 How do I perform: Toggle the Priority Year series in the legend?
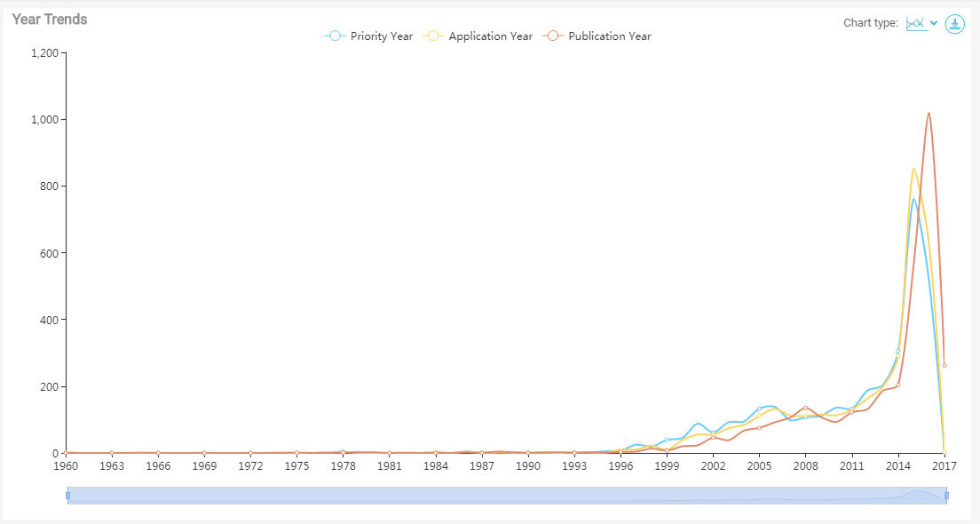(x=381, y=36)
